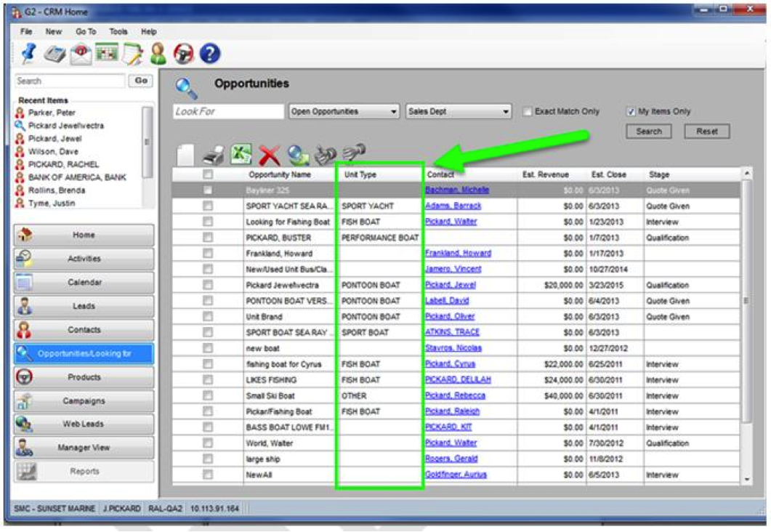Open the Go To menu
This screenshot has height=532, width=771.
pos(86,32)
